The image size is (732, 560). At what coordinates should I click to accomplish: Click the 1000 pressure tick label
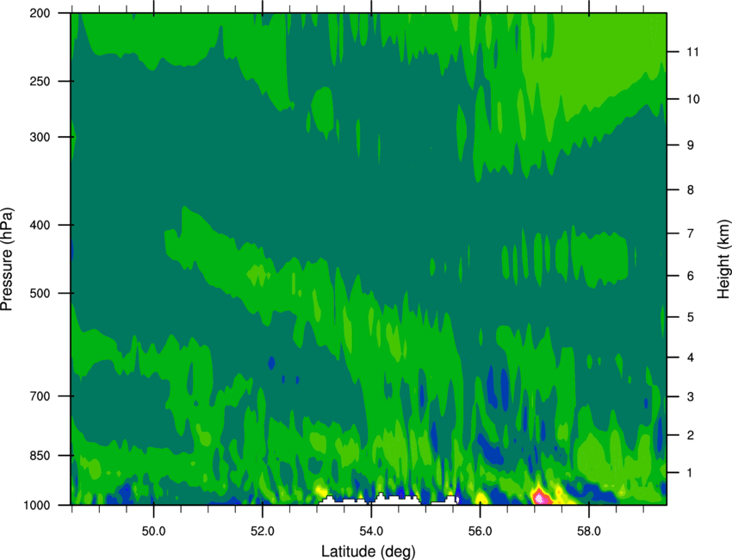coord(37,505)
